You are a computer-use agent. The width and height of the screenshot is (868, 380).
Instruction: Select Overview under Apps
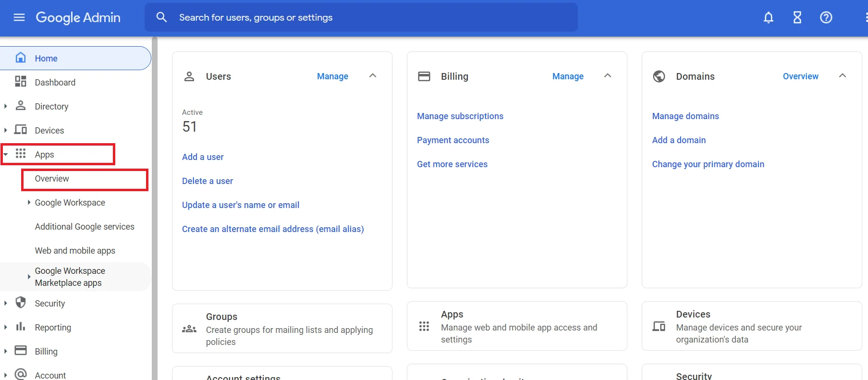[52, 179]
